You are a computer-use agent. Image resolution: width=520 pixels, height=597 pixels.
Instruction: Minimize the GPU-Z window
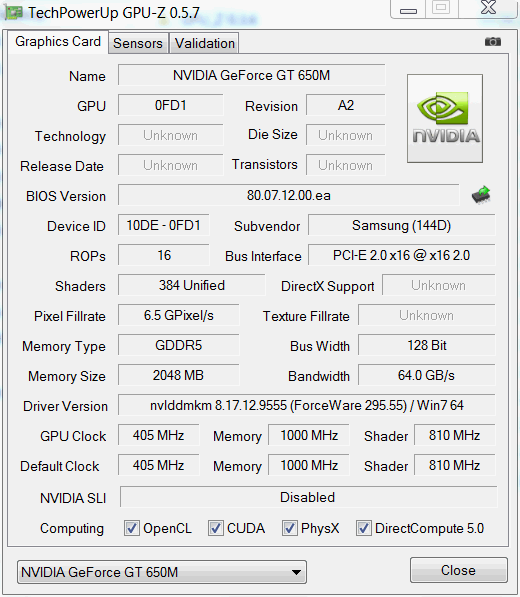(408, 9)
